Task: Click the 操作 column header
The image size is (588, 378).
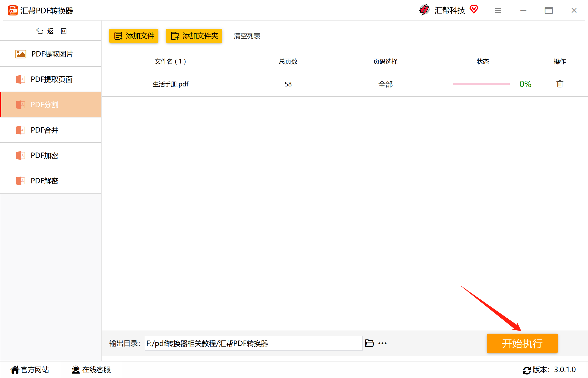Action: pos(560,61)
